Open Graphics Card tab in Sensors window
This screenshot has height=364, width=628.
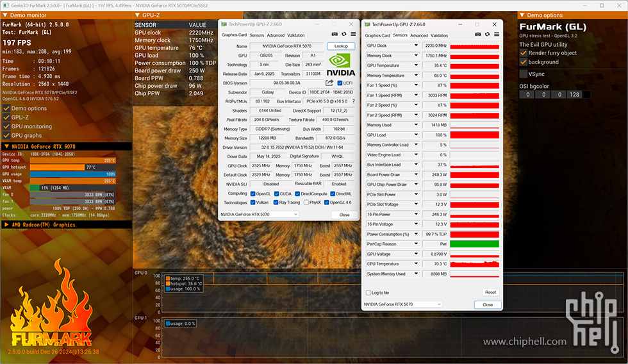(x=377, y=35)
